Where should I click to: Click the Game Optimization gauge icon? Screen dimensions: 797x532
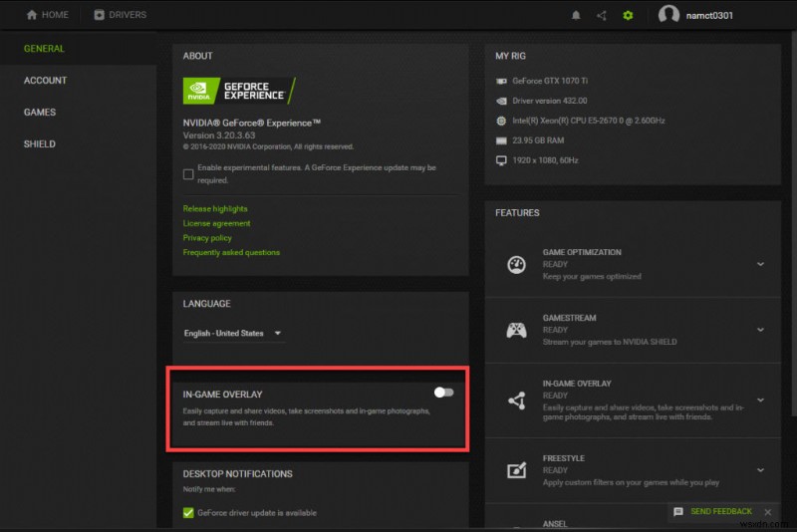[x=516, y=264]
